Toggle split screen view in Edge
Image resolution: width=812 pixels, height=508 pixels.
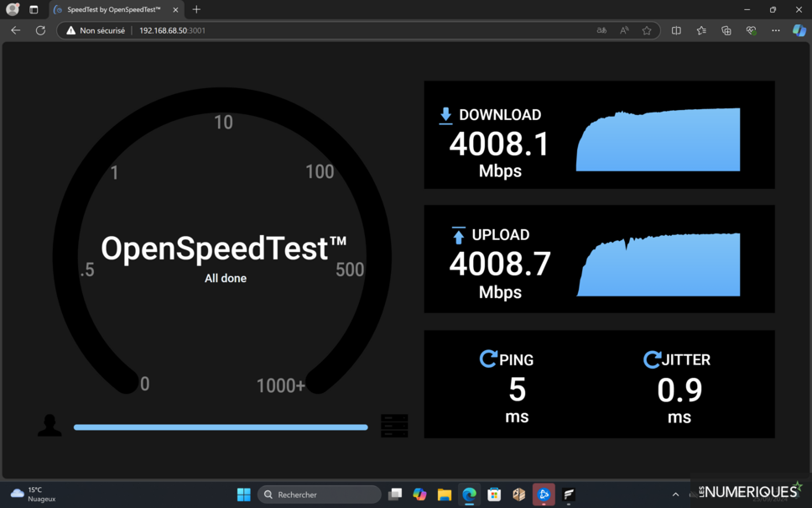676,30
